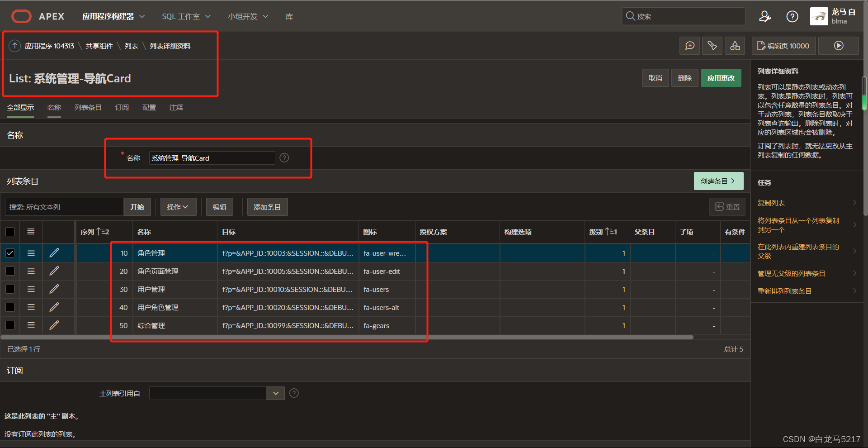Click the pencil edit icon for 综合管理

tap(54, 325)
